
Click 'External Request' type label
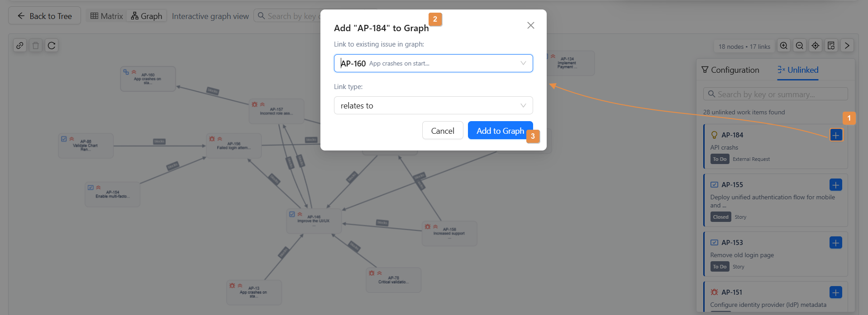pos(751,159)
